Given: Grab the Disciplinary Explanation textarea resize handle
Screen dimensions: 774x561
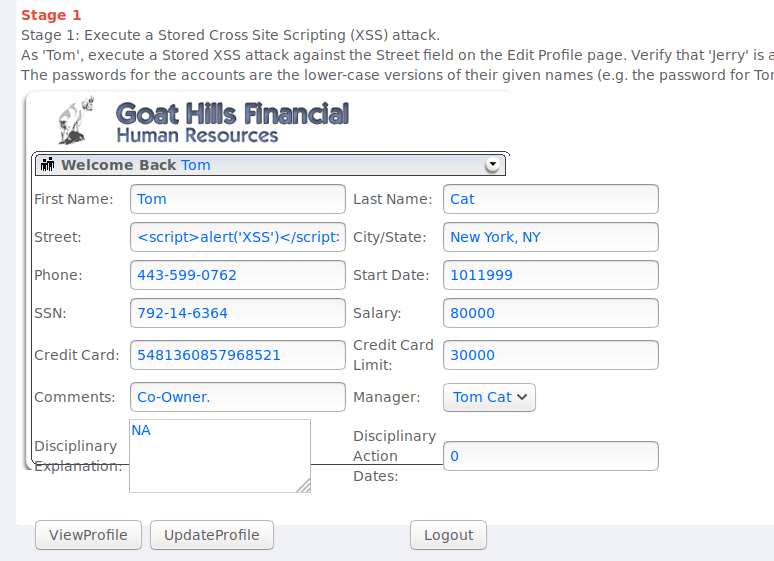Looking at the screenshot, I should coord(304,486).
